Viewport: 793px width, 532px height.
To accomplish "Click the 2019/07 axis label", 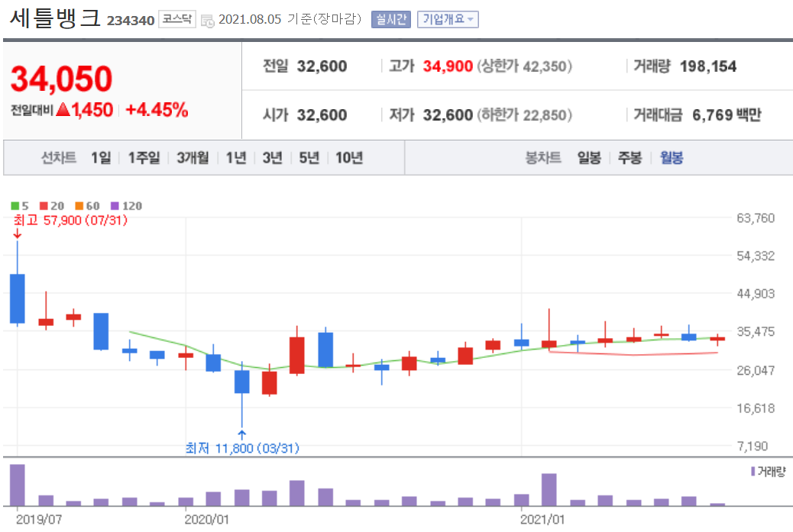I will pos(39,519).
